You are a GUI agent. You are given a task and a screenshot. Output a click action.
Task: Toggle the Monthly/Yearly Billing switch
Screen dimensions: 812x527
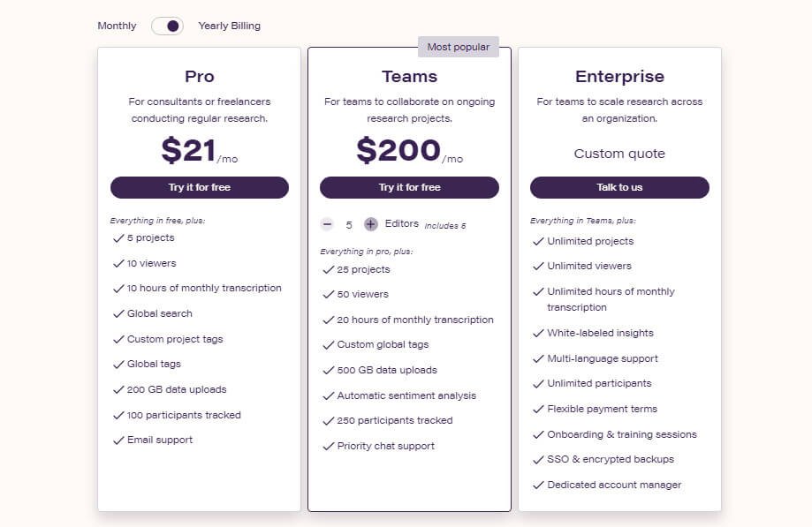[167, 26]
